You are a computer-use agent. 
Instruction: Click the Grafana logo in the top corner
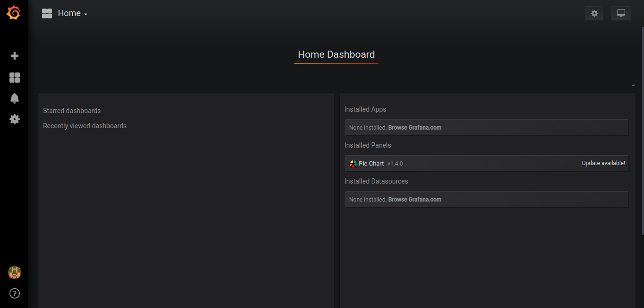click(13, 13)
